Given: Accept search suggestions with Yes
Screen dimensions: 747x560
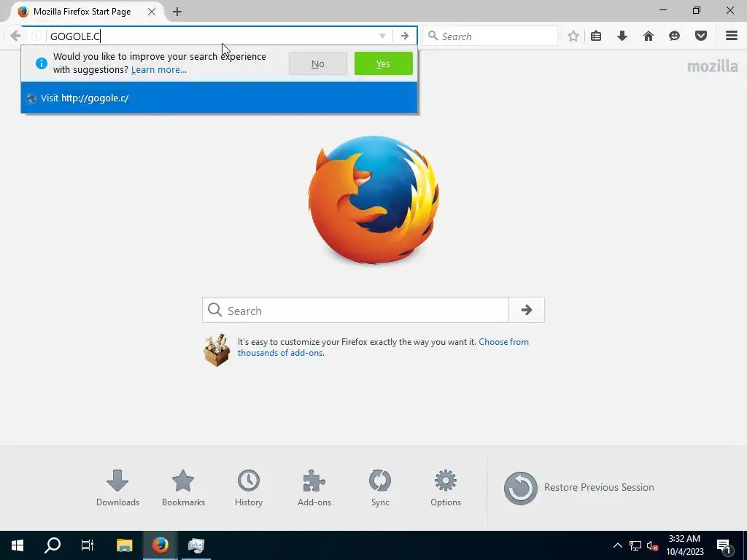Looking at the screenshot, I should 384,64.
